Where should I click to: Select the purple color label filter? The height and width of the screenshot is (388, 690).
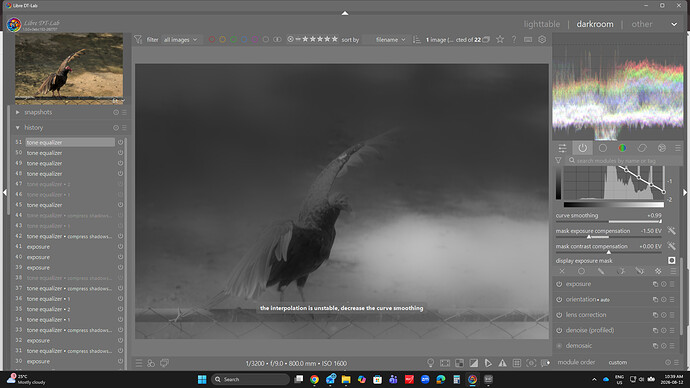tap(255, 40)
